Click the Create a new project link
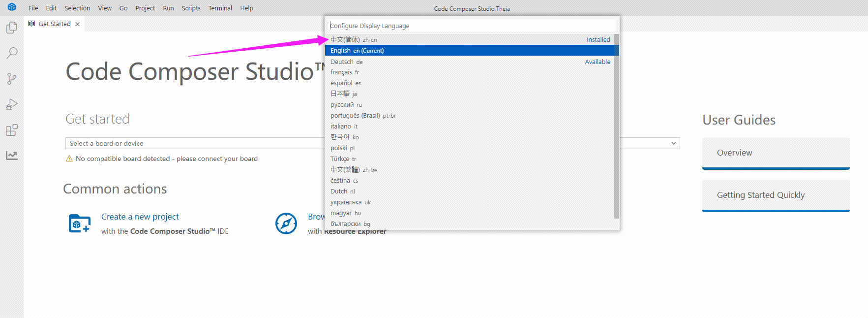 click(140, 217)
